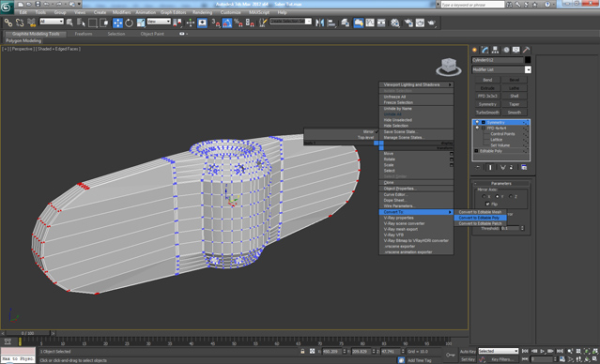Open the Selected key filter dropdown
600x364 pixels.
point(499,351)
